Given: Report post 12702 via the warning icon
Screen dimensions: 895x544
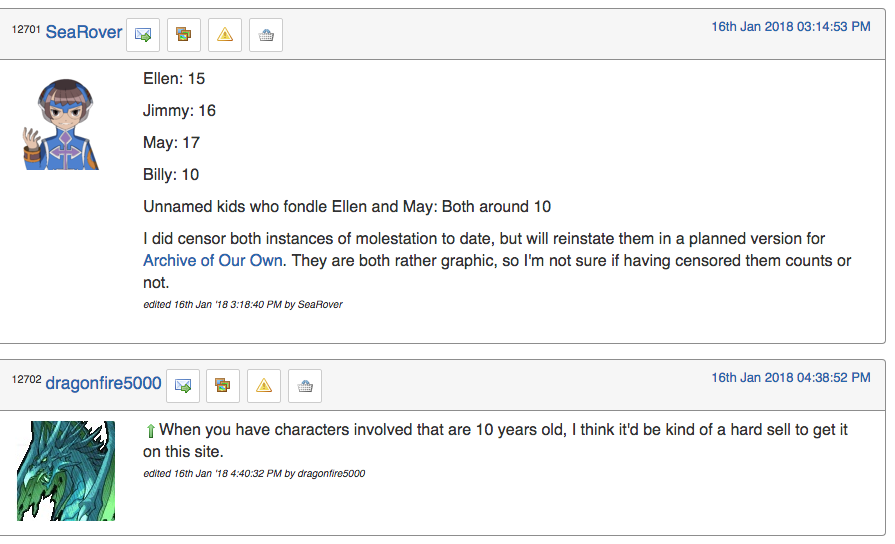Looking at the screenshot, I should click(x=264, y=386).
